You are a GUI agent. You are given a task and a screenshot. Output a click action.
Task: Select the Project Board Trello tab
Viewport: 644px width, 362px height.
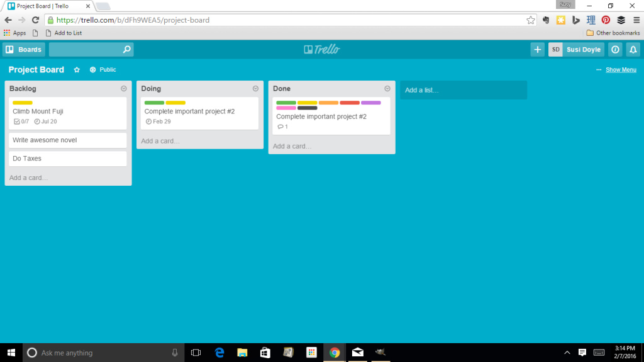tap(48, 6)
